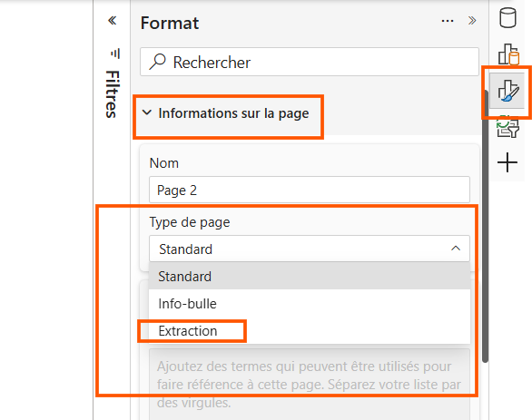Click the magnifier icon in Rechercher box
532x420 pixels.
pyautogui.click(x=157, y=62)
